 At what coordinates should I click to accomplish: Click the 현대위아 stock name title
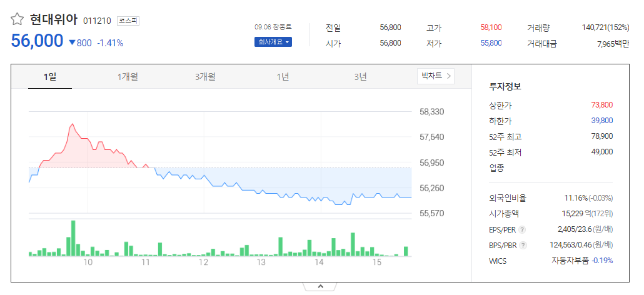54,19
